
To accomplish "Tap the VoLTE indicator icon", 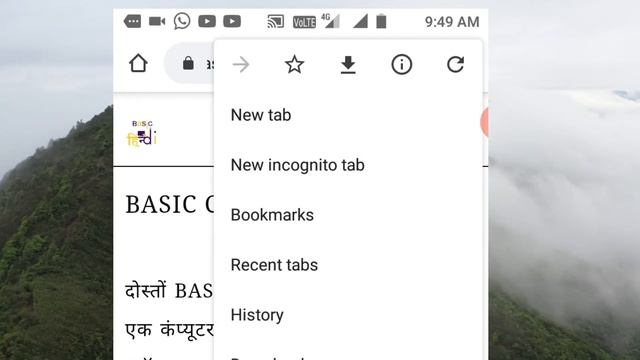I will [x=304, y=22].
